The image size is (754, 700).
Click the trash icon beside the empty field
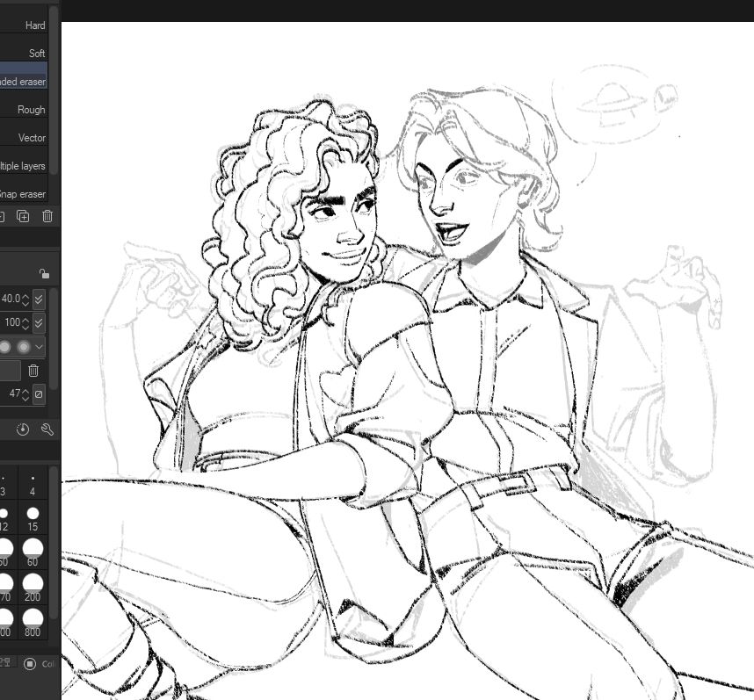[33, 371]
